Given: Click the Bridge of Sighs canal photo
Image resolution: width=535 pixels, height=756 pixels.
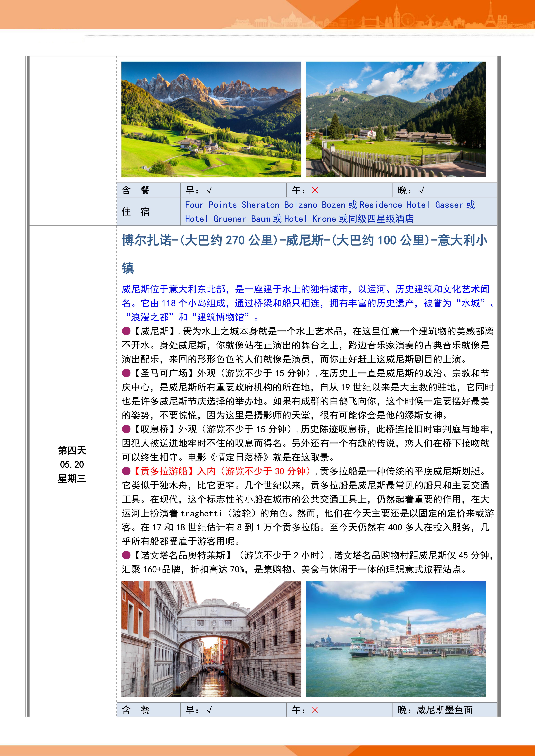Looking at the screenshot, I should [211, 639].
